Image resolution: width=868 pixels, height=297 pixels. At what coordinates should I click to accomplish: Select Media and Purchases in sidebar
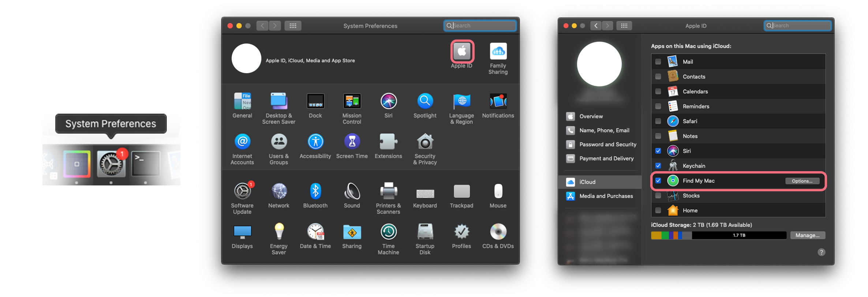pyautogui.click(x=600, y=196)
